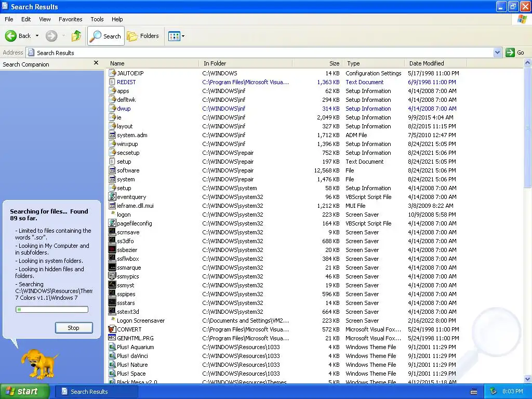Select the sspipes screen saver icon
Image resolution: width=532 pixels, height=399 pixels.
click(112, 294)
